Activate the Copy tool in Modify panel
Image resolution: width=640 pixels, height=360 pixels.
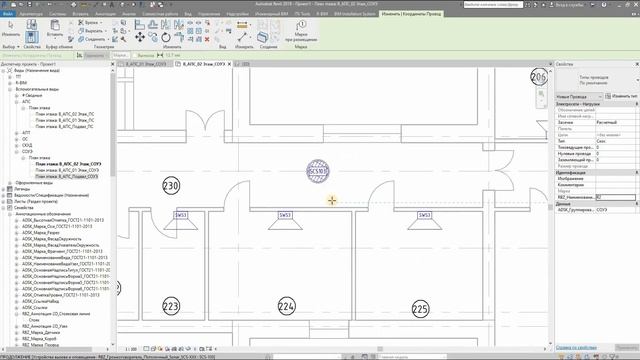pyautogui.click(x=153, y=38)
